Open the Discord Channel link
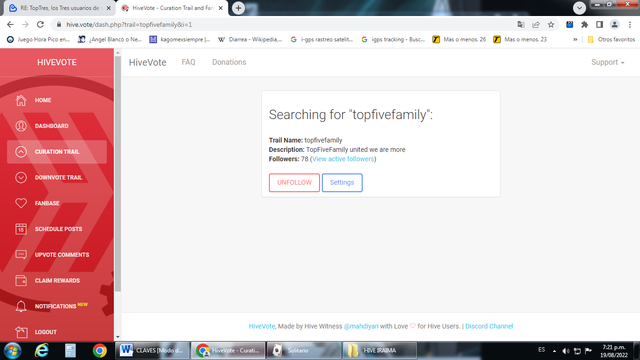This screenshot has width=640, height=360. click(489, 326)
